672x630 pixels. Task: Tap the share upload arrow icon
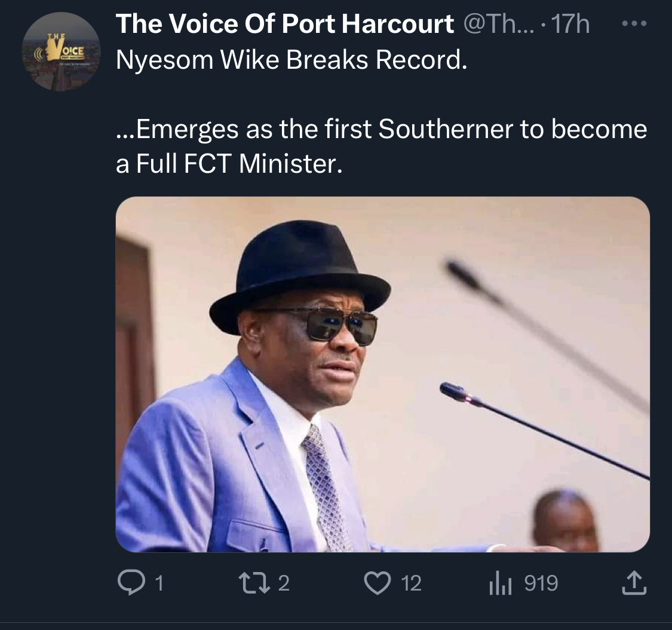(634, 583)
